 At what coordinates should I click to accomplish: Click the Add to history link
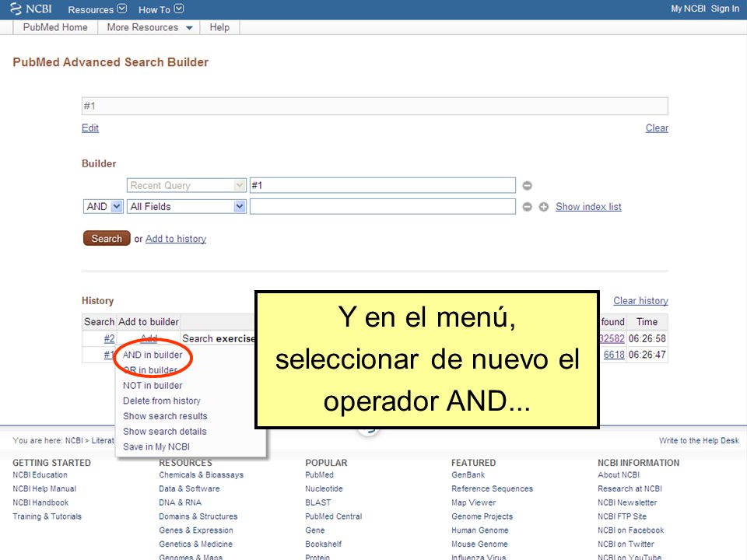[x=176, y=239]
